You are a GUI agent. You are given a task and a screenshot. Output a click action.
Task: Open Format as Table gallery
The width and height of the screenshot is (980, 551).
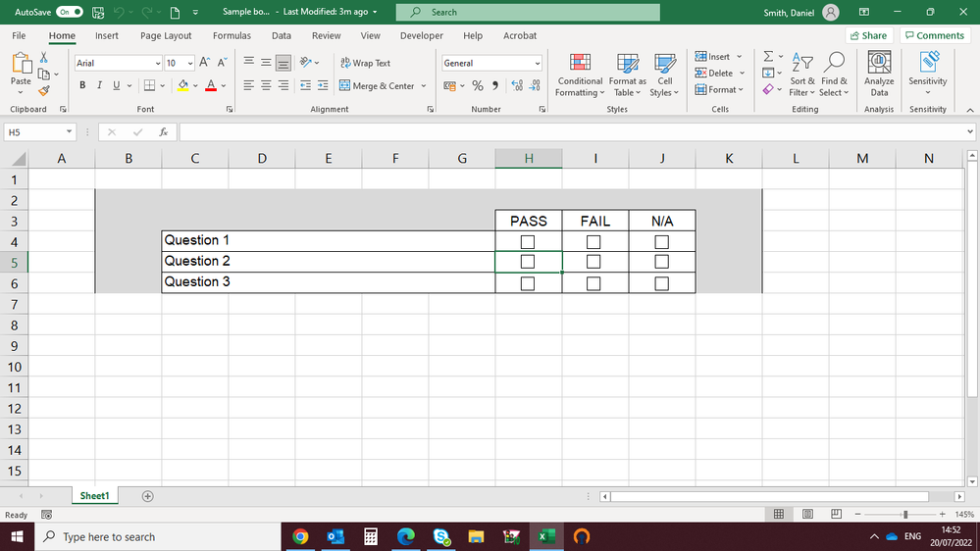pos(628,75)
